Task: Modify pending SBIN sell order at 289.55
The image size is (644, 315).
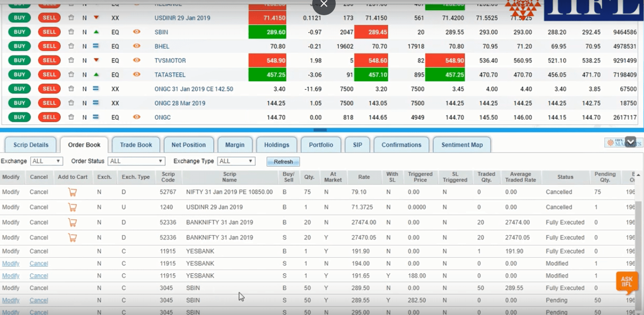Action: coord(11,300)
